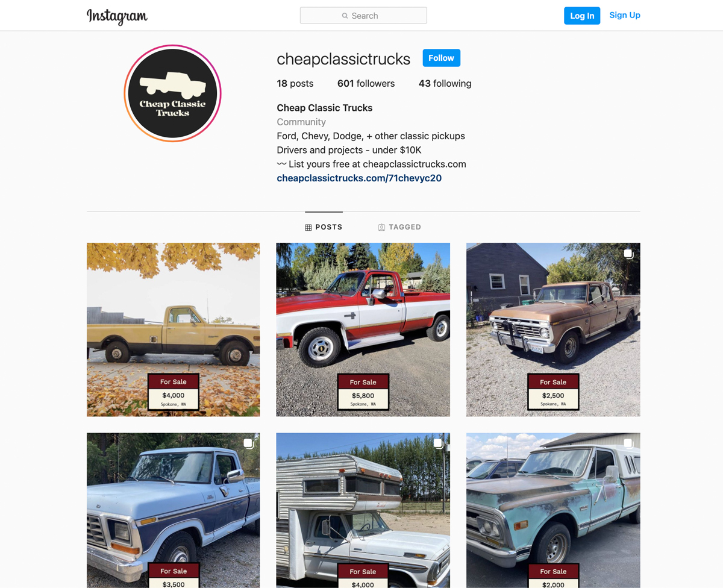The height and width of the screenshot is (588, 723).
Task: Click the Follow button
Action: [441, 58]
